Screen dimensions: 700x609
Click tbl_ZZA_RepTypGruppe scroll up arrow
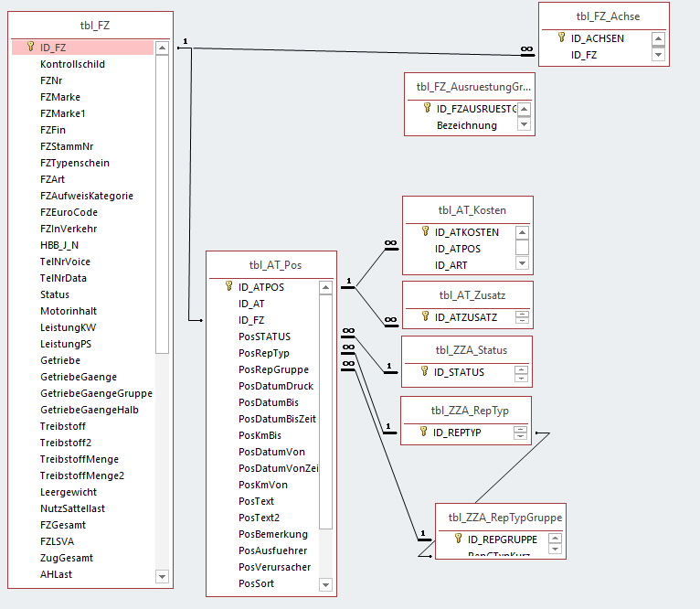(x=555, y=538)
